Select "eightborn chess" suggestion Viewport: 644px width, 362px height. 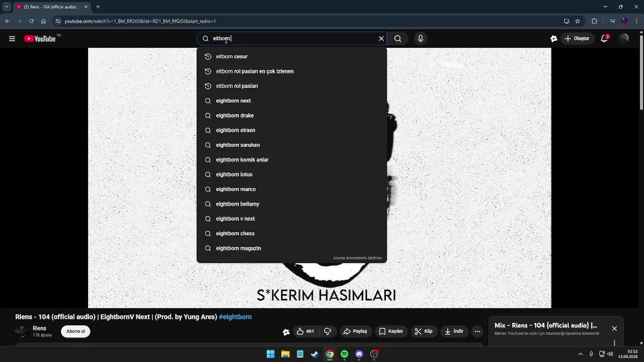click(x=292, y=233)
